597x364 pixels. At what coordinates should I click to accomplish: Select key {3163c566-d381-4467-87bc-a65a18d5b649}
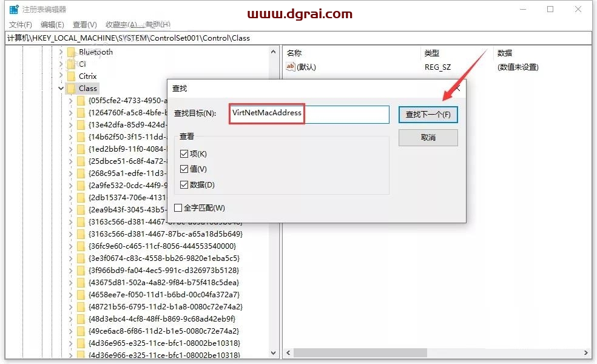coord(166,234)
